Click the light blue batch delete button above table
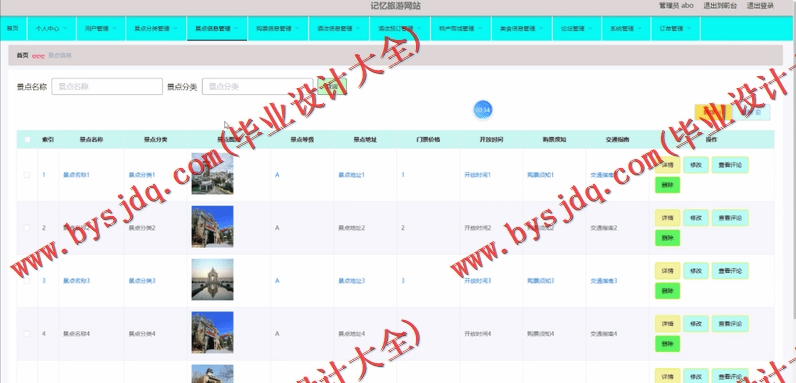The image size is (796, 383). click(753, 112)
